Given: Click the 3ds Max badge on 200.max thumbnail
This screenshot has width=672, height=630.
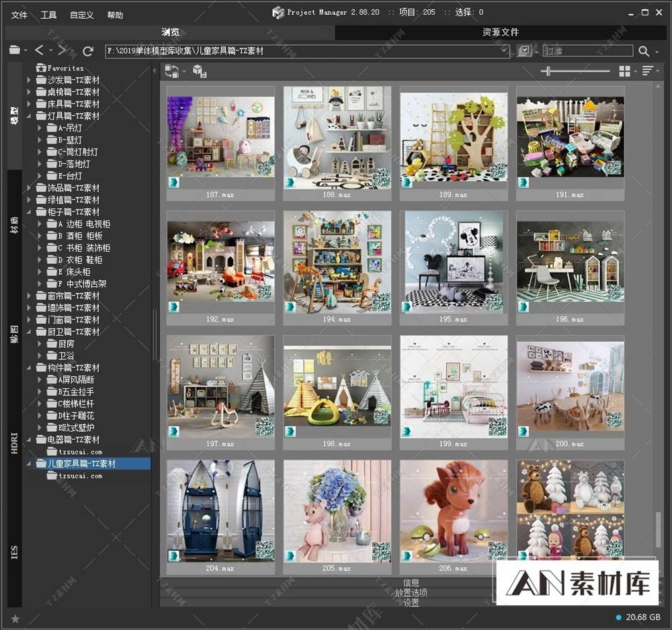Looking at the screenshot, I should pos(523,431).
